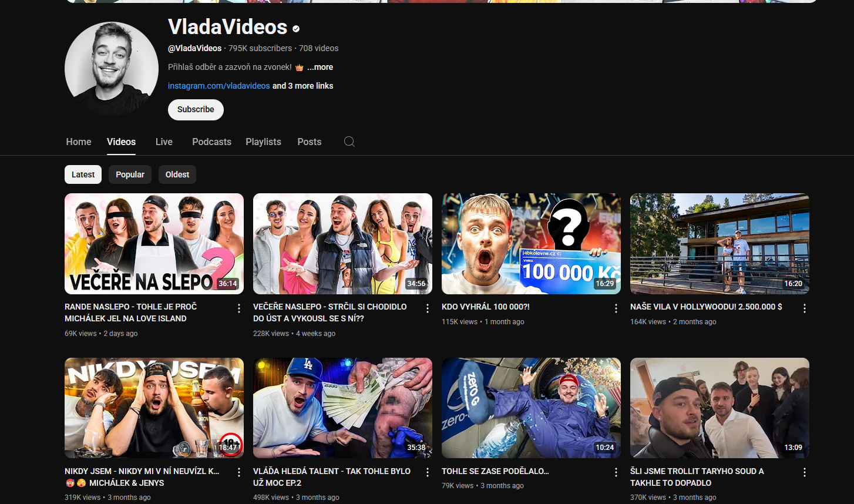This screenshot has height=504, width=854.
Task: Click the '708 videos' count text
Action: (x=319, y=48)
